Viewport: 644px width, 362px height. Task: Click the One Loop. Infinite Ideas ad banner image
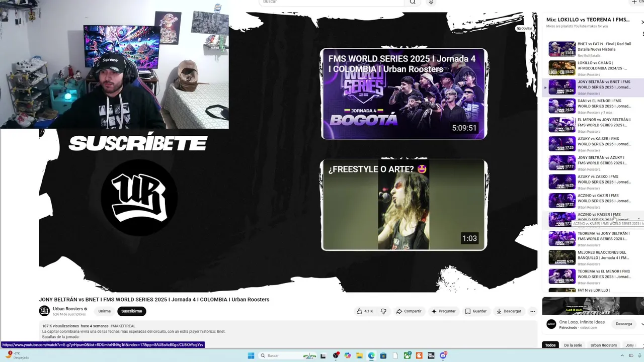[593, 306]
